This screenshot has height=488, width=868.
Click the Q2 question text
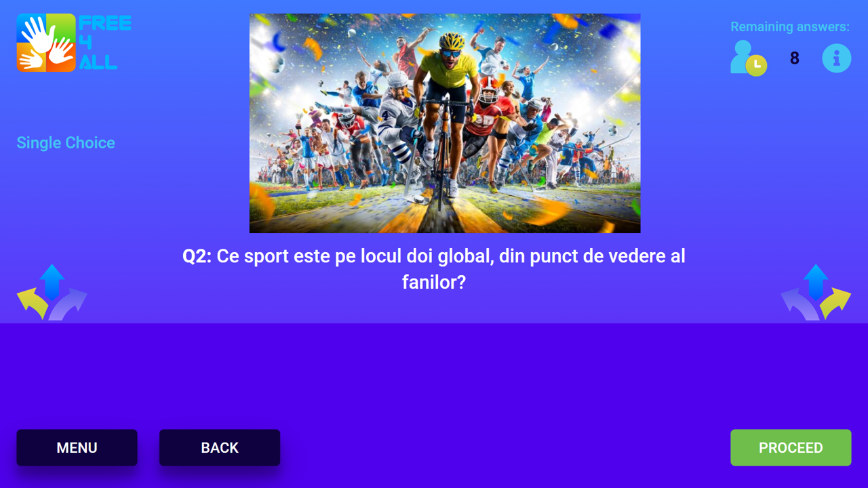(x=434, y=269)
